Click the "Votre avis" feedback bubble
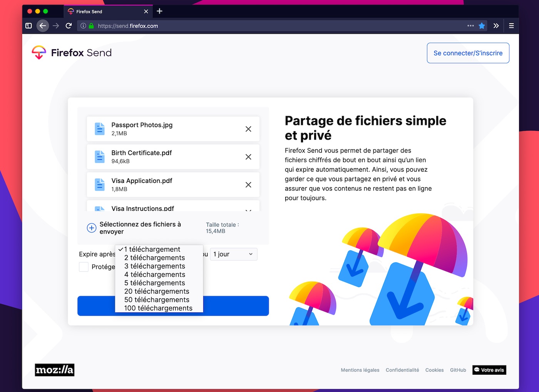This screenshot has width=539, height=392. (489, 370)
